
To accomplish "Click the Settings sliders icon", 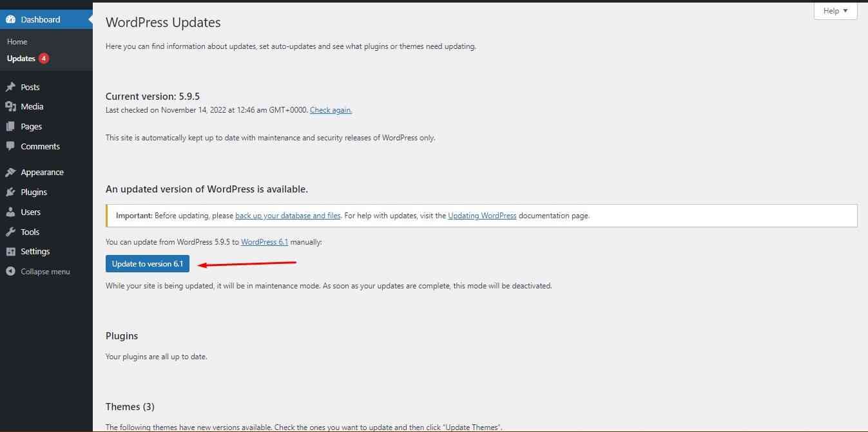I will (10, 251).
